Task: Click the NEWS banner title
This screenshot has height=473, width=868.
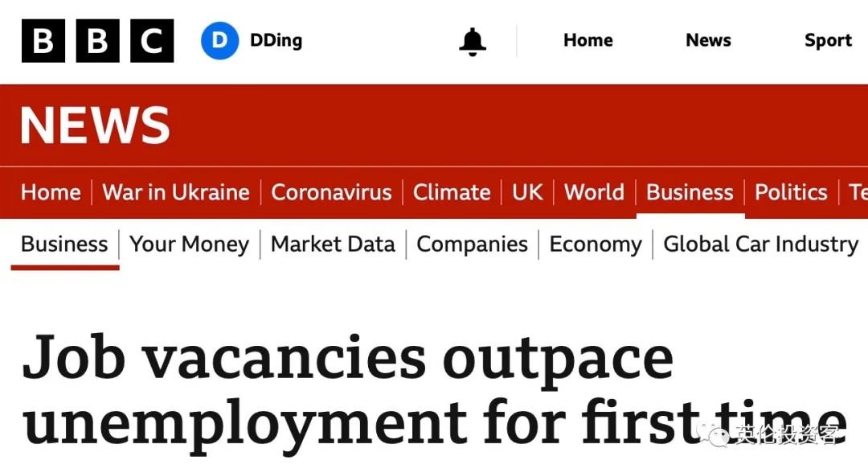Action: 95,125
